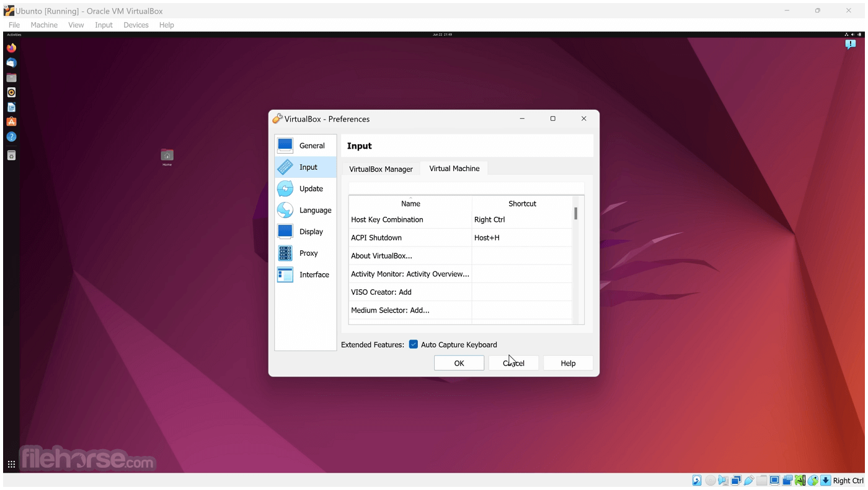
Task: Click the green CPU/execution engine status icon
Action: coord(800,481)
